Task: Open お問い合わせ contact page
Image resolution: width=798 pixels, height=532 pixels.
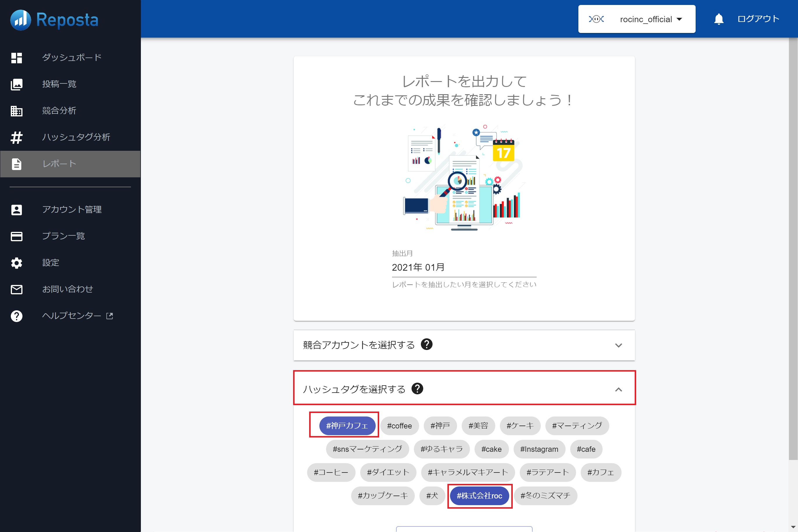Action: (70, 289)
